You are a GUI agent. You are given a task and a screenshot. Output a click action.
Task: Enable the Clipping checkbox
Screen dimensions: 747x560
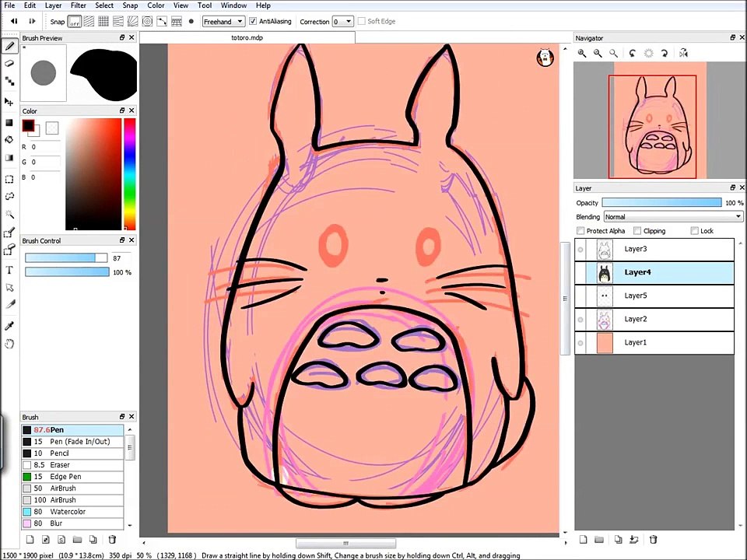637,230
